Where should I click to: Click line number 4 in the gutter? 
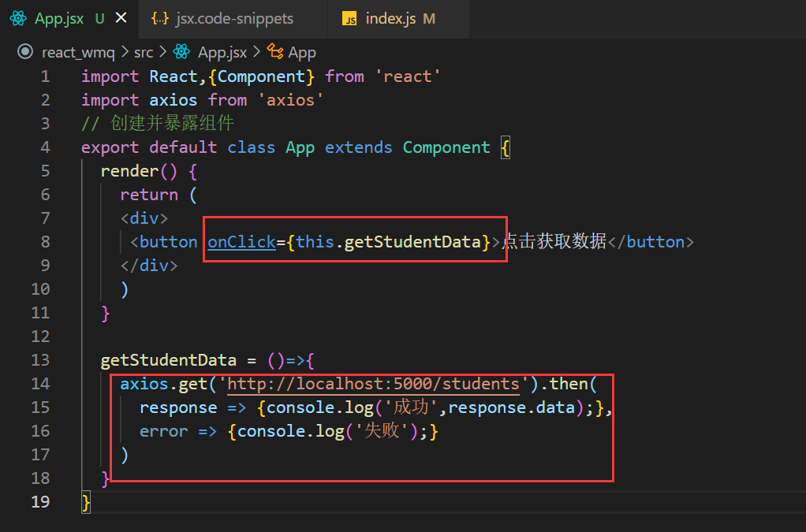coord(45,147)
